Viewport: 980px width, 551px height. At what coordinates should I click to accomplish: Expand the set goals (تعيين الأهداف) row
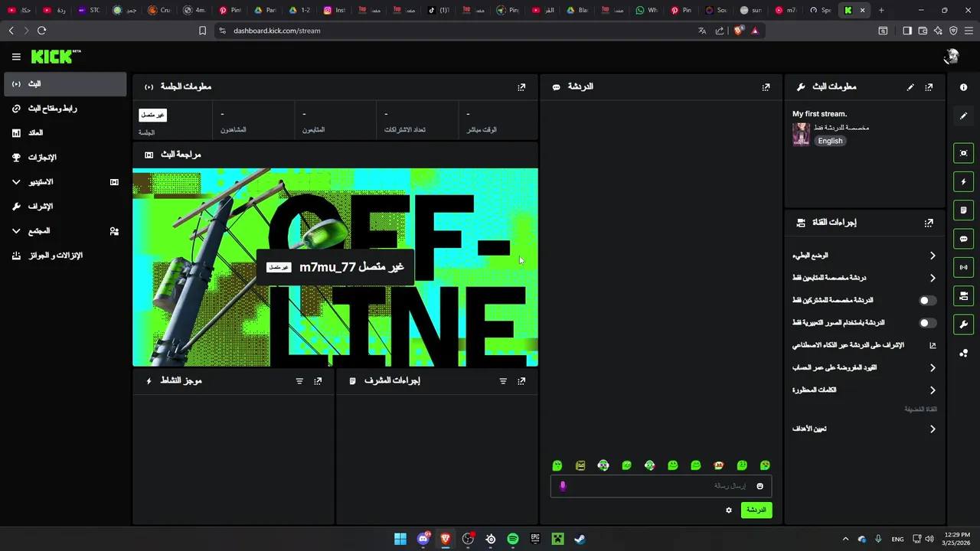click(x=864, y=429)
